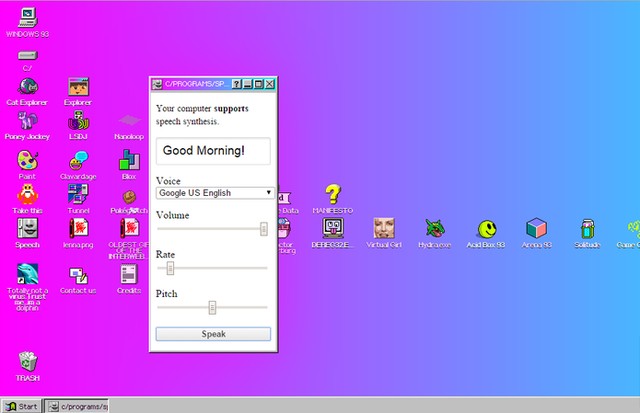Open the WINDOWS 93 computer icon
Screen dimensions: 640x413
pyautogui.click(x=27, y=18)
